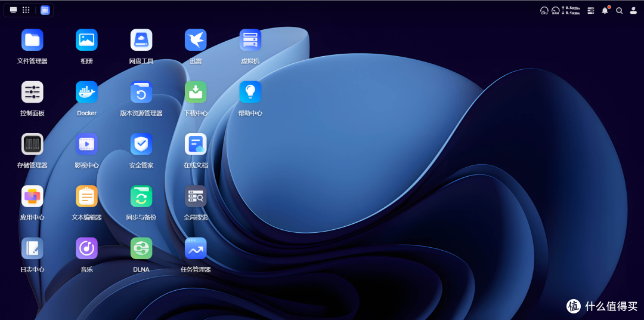Click the search magnifier in top bar
The width and height of the screenshot is (644, 320).
[x=620, y=11]
